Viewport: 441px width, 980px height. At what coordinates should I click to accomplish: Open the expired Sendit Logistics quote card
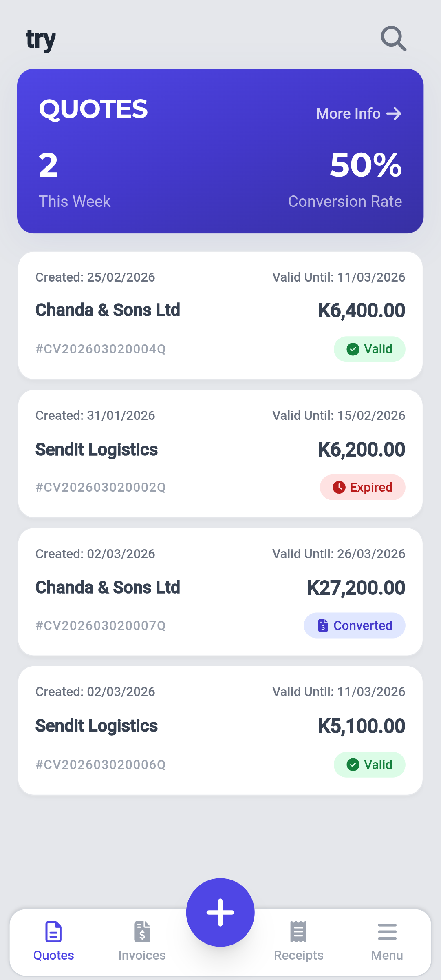tap(220, 453)
